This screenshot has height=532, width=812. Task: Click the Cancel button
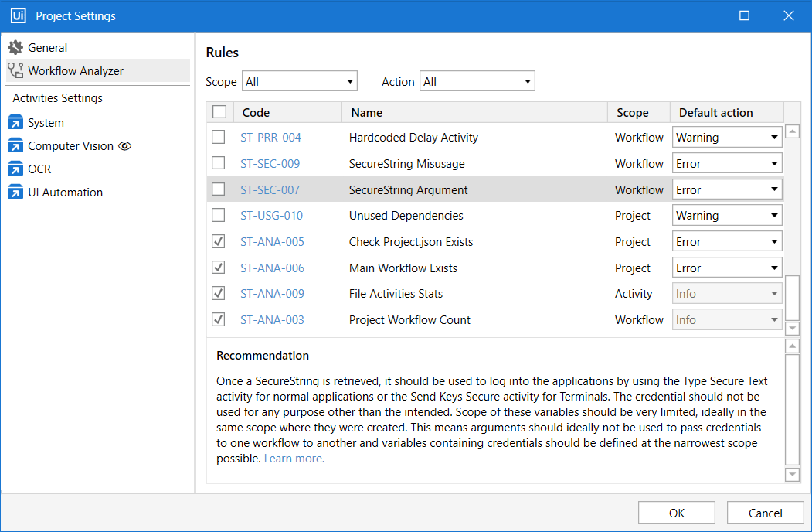pyautogui.click(x=766, y=513)
